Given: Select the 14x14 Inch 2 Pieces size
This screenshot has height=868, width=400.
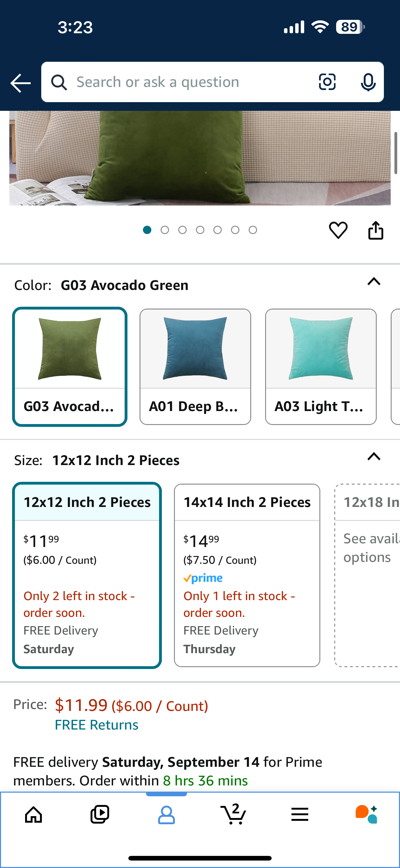Looking at the screenshot, I should (247, 573).
